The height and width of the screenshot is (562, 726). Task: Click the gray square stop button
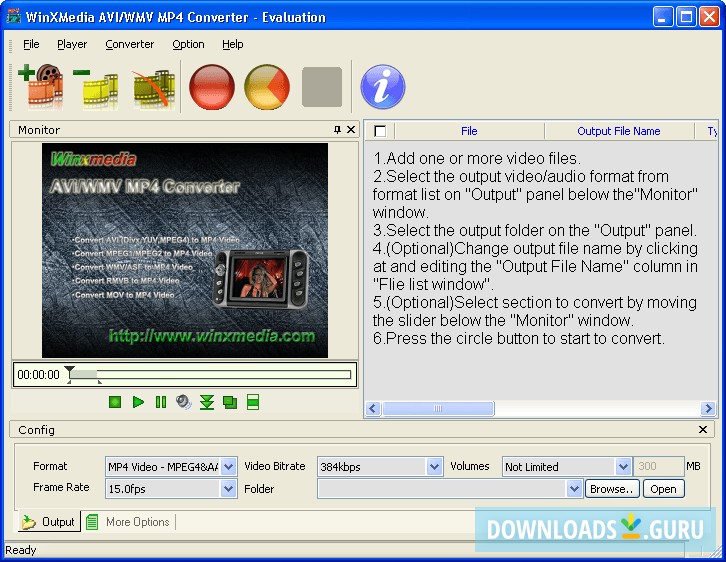[x=322, y=87]
